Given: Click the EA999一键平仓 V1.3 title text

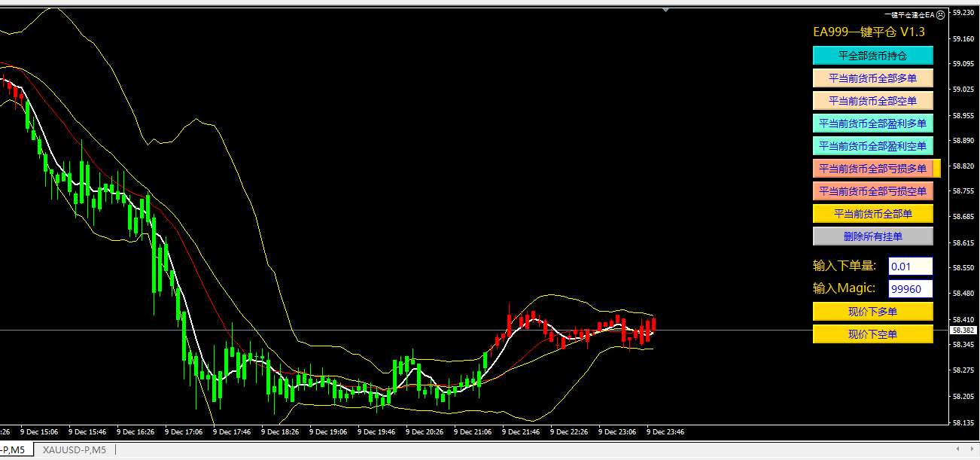Looking at the screenshot, I should tap(869, 32).
